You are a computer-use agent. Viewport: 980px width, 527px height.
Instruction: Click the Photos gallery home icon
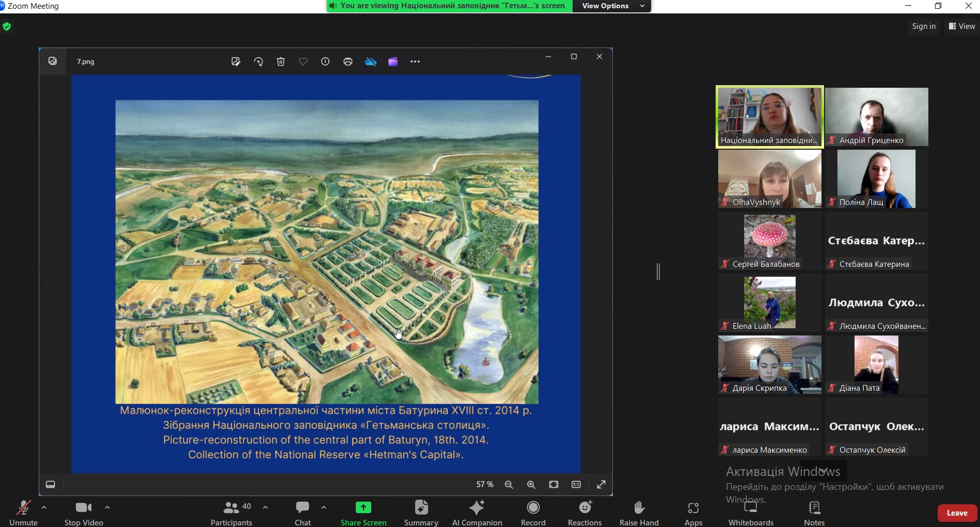tap(53, 61)
